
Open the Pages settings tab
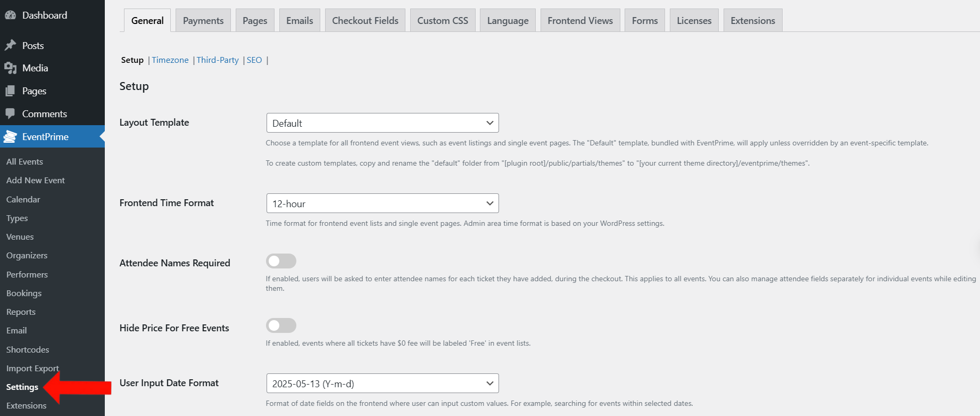[255, 20]
